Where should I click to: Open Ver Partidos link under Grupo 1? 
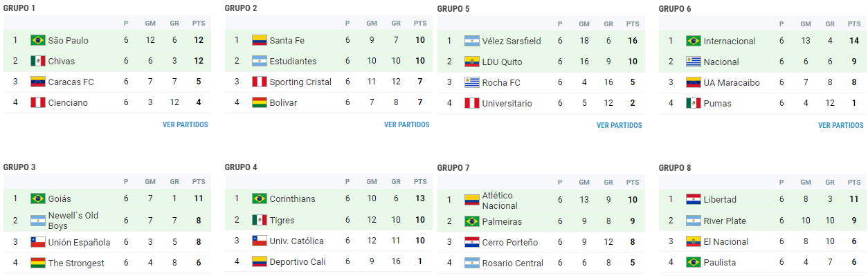(186, 125)
